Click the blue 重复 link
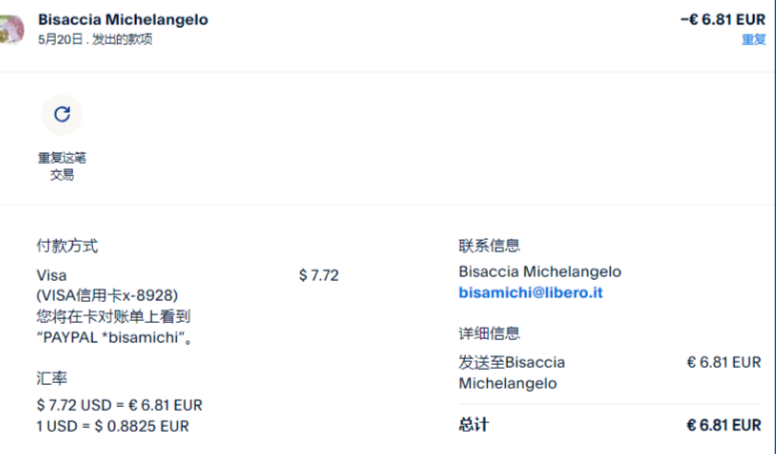This screenshot has height=454, width=776. pos(753,40)
